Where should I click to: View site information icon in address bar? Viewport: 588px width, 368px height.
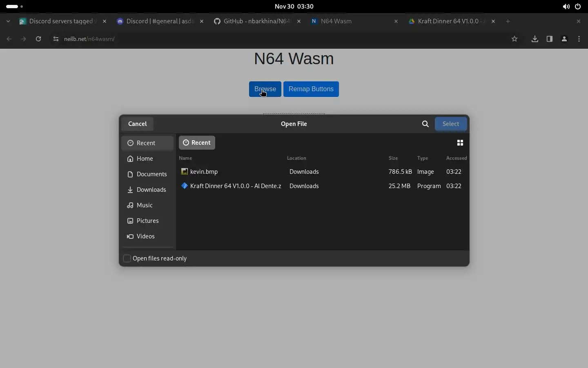pos(56,39)
